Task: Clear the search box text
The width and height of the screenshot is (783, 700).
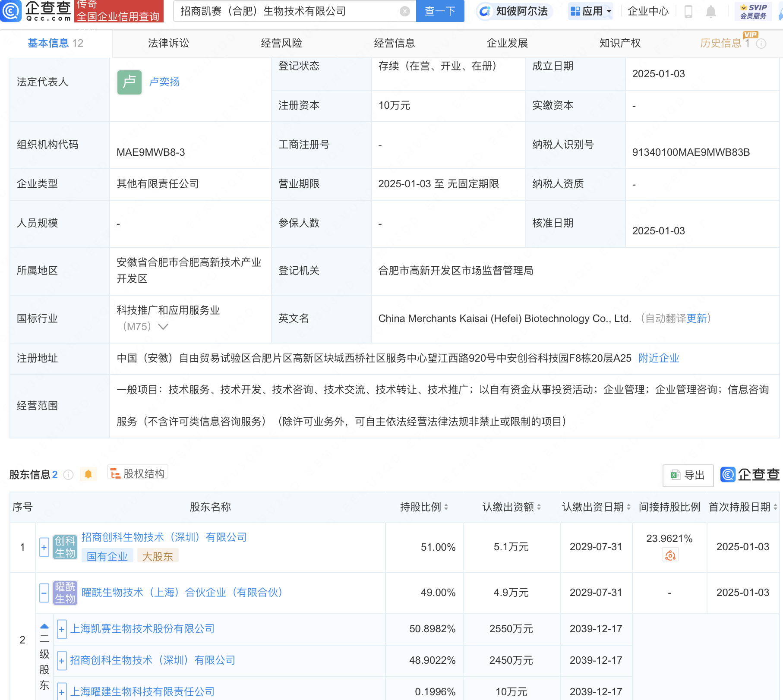Action: [x=404, y=11]
